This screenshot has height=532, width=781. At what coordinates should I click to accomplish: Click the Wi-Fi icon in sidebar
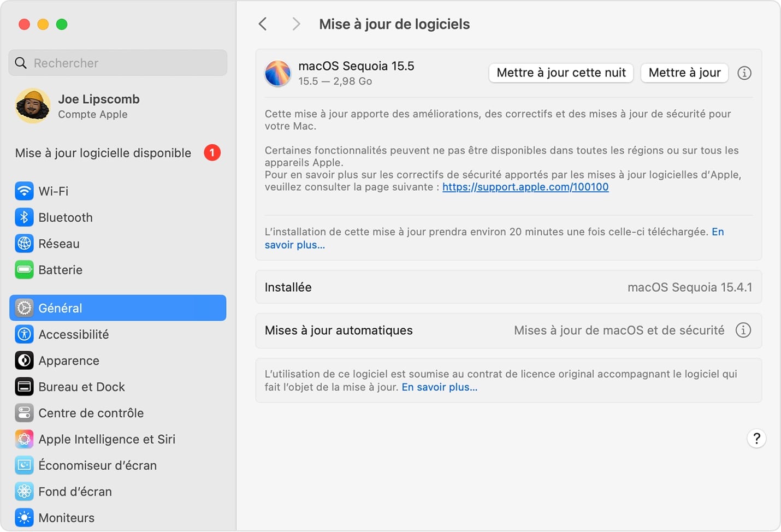(x=24, y=191)
